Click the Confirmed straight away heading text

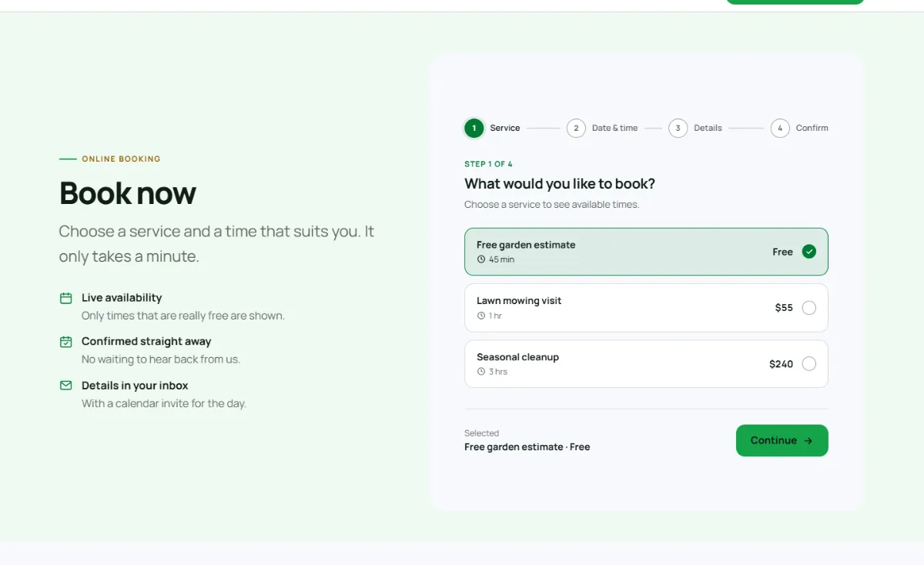146,342
